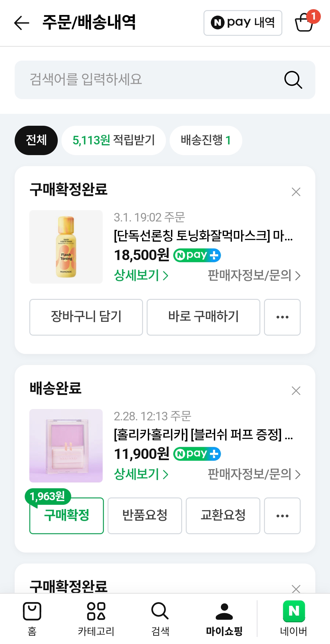Tap the back arrow icon
This screenshot has height=644, width=330.
(22, 23)
